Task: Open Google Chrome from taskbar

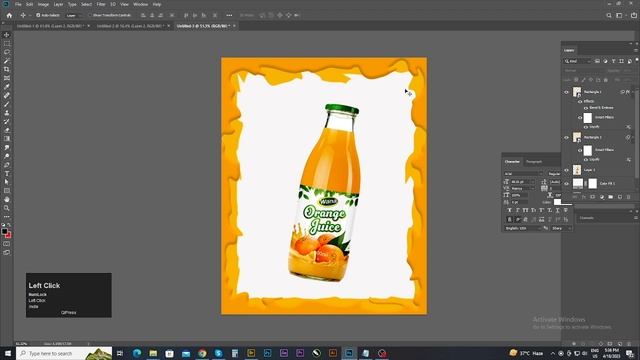Action: click(x=202, y=353)
